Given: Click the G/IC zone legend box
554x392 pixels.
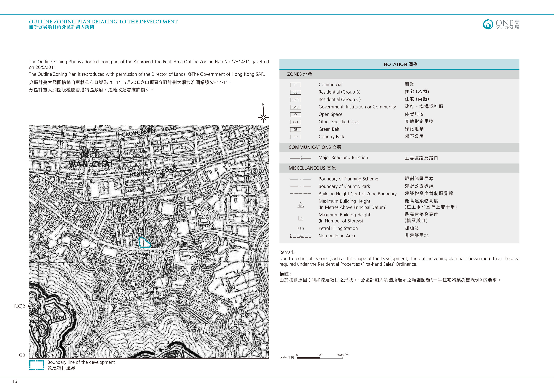Looking at the screenshot, I should (x=296, y=107).
